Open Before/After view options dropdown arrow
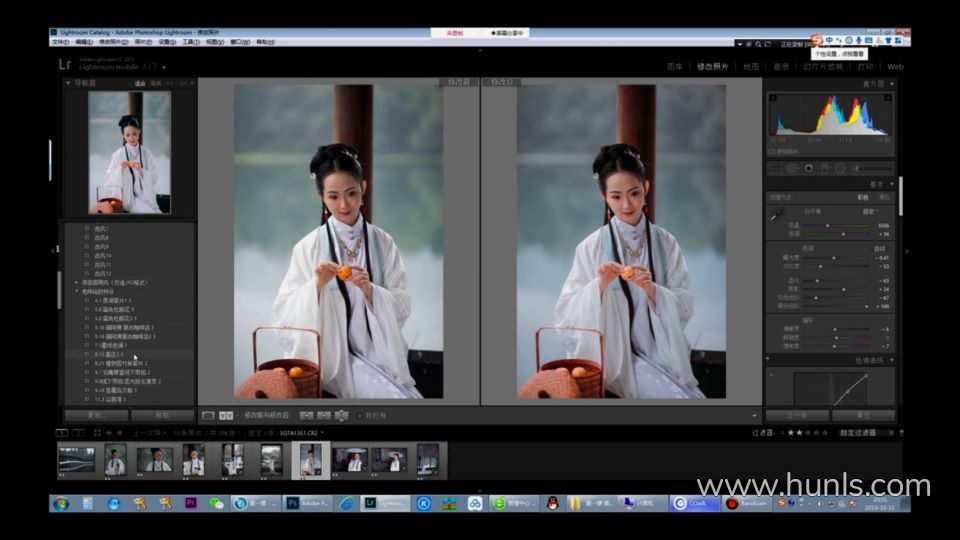This screenshot has width=960, height=540. [x=238, y=416]
